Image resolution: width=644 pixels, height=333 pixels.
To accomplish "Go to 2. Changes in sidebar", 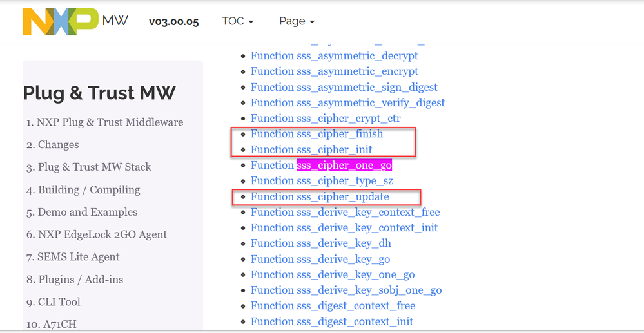I will click(x=53, y=144).
